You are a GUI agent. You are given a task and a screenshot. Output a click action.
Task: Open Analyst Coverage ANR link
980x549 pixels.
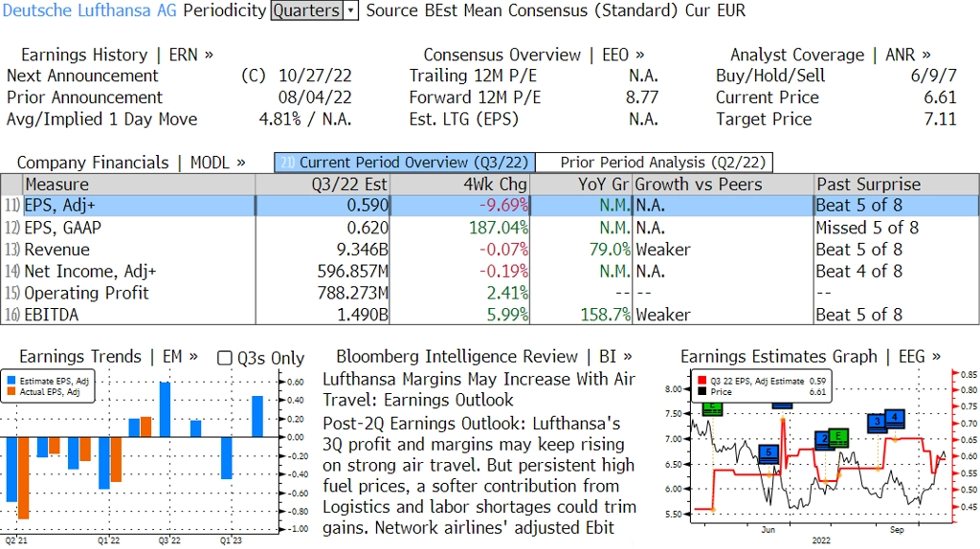(831, 55)
